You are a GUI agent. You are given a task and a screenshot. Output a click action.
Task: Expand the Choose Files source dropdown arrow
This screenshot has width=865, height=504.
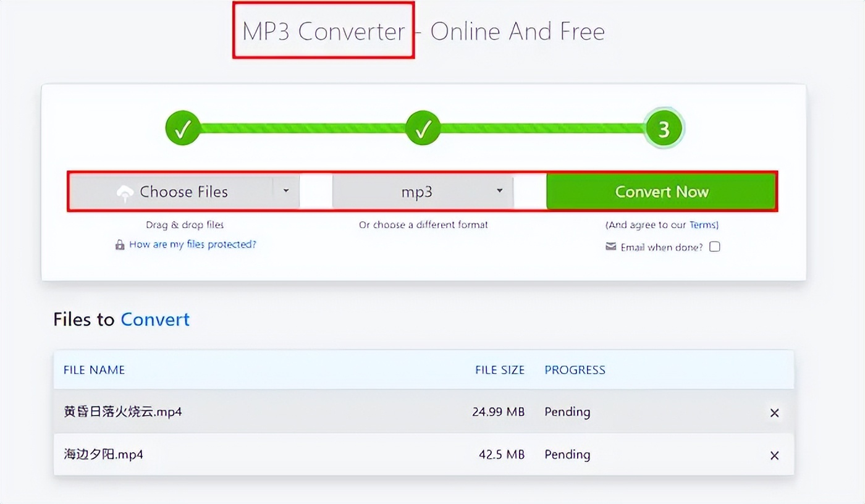(286, 191)
